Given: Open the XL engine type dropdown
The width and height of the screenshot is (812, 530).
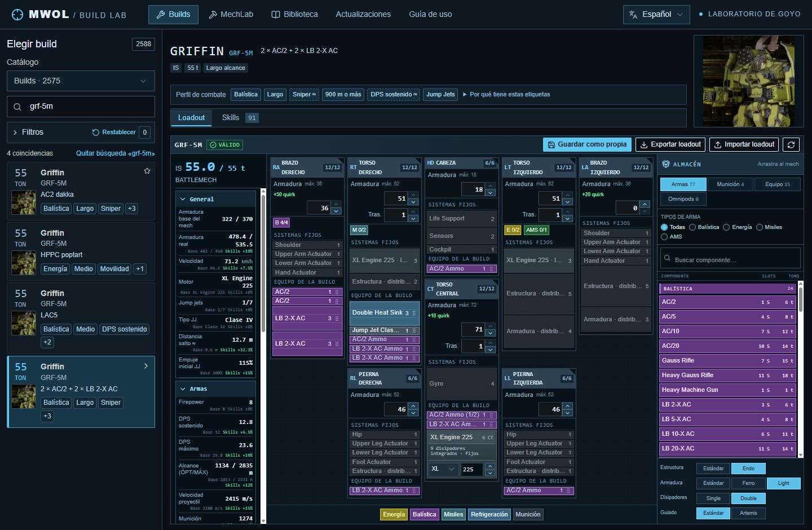Looking at the screenshot, I should pos(443,469).
